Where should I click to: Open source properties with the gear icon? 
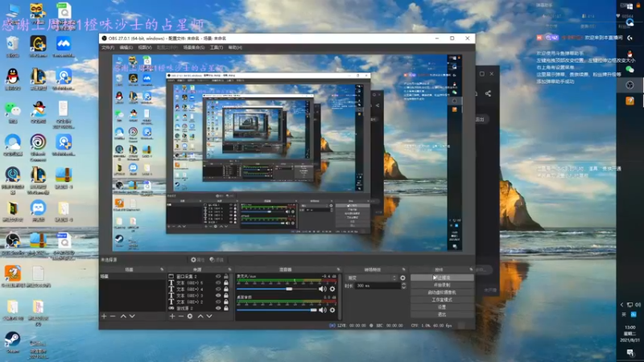(x=190, y=316)
